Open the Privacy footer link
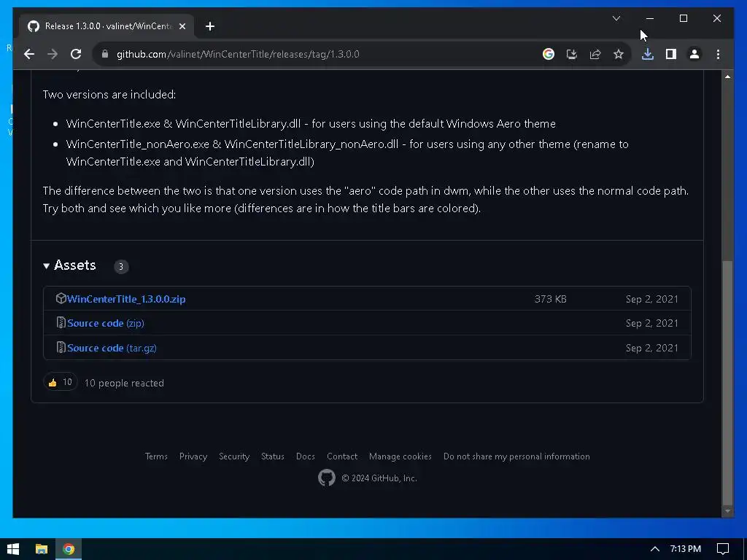 [x=193, y=456]
